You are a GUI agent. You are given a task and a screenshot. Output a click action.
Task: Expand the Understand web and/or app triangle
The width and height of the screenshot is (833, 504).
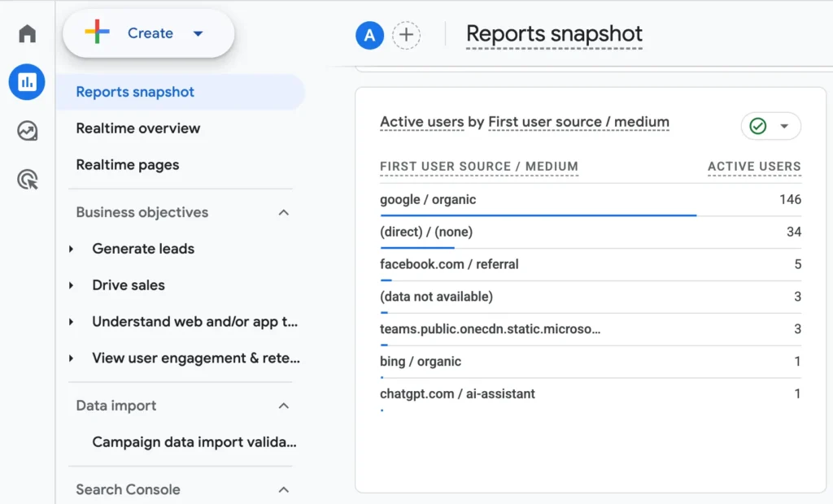[72, 322]
